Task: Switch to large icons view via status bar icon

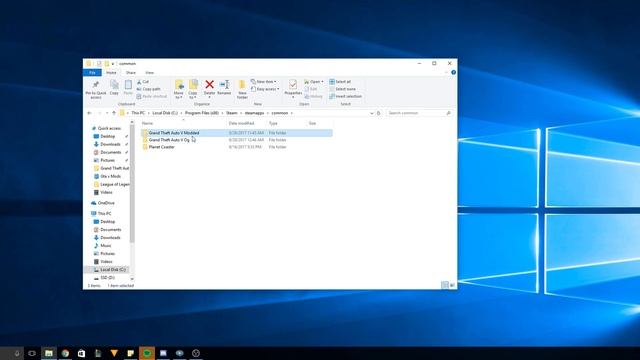Action: pyautogui.click(x=452, y=285)
